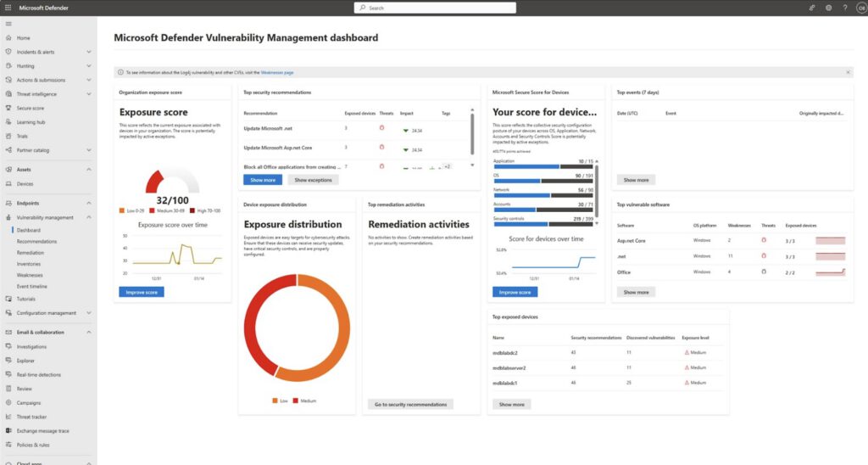Expand the Partner catalog chevron
Viewport: 868px width, 465px height.
(88, 150)
